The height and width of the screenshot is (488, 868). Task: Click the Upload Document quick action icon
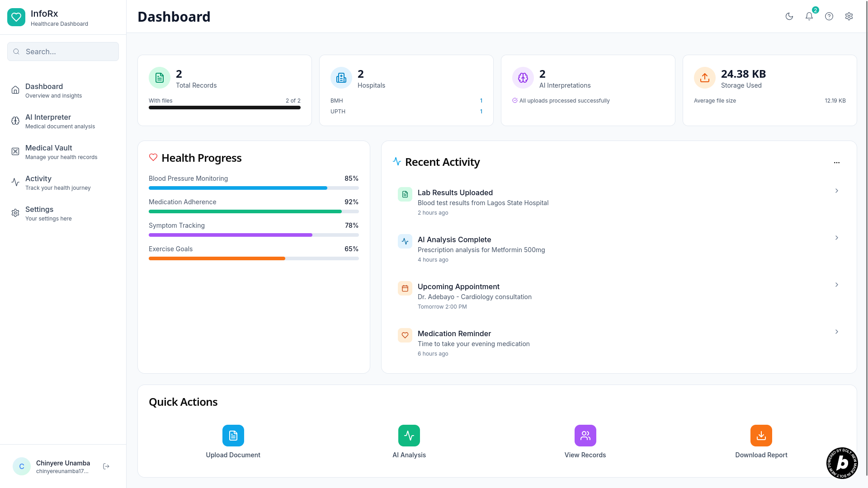tap(233, 436)
